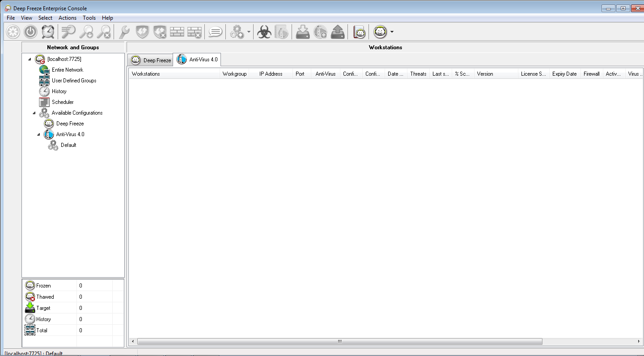Click the gears update configuration toolbar icon
644x356 pixels.
point(237,32)
